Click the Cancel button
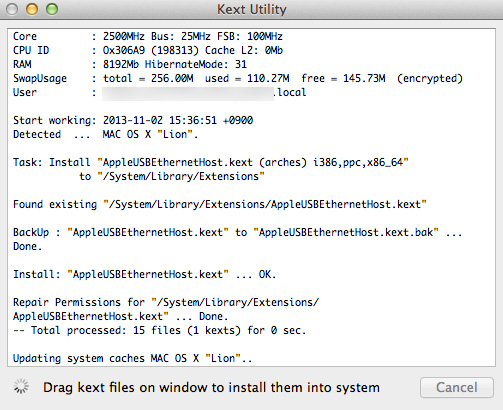Screen dimensions: 503x410 (457, 387)
